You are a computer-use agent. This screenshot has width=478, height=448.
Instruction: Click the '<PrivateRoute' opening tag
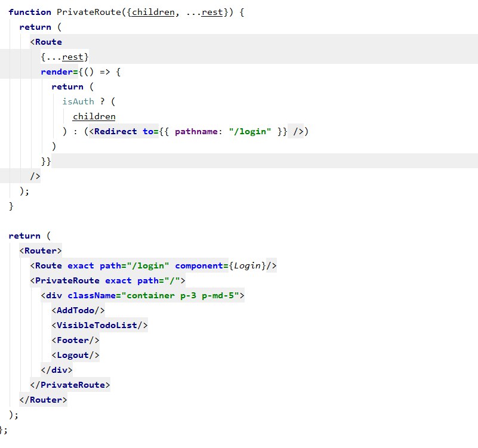[x=64, y=281]
